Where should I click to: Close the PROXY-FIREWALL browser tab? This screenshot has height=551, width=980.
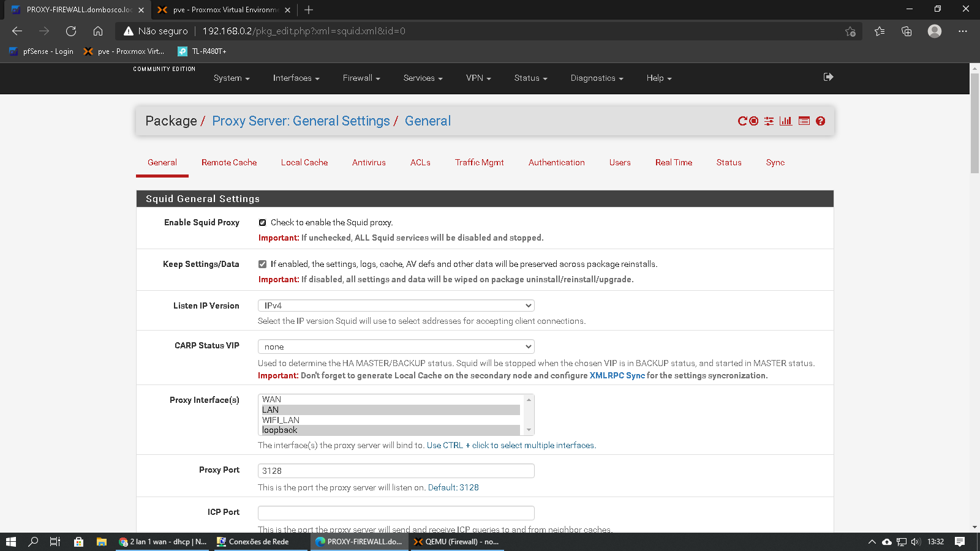[141, 10]
